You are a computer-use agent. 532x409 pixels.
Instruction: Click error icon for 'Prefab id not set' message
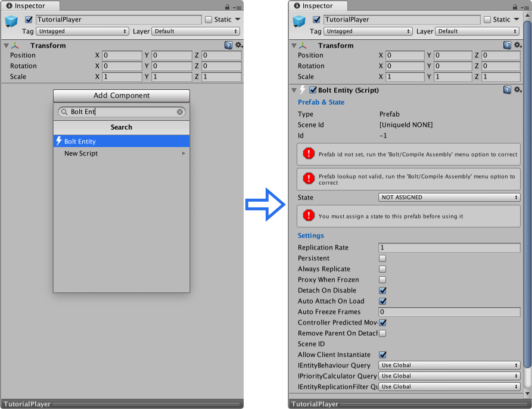(309, 154)
